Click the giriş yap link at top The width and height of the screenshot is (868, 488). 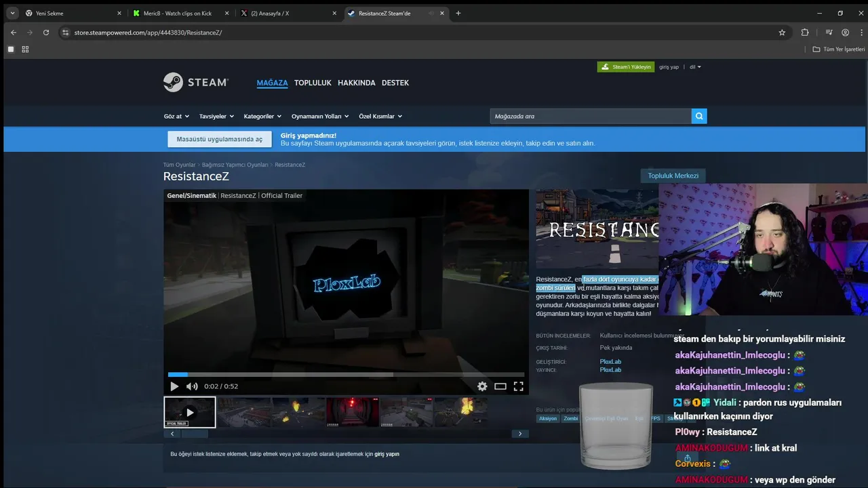click(x=669, y=67)
